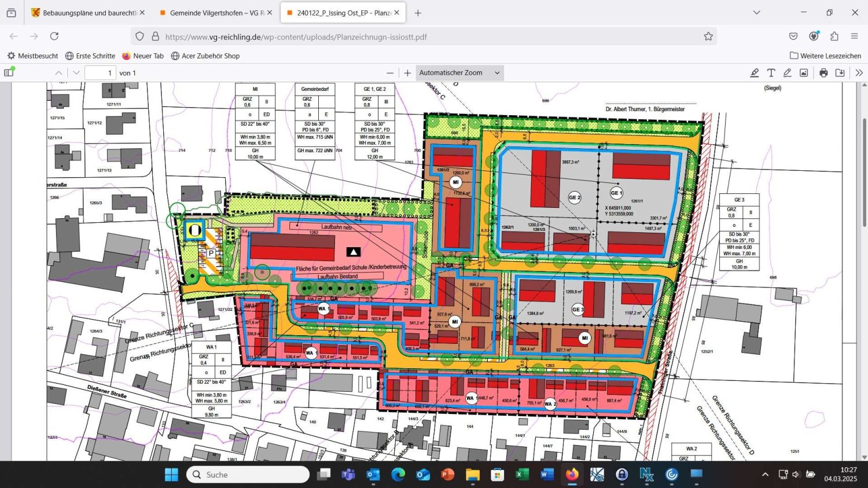Viewport: 868px width, 488px height.
Task: Open Acer Zubehör Shop bookmark
Action: click(x=205, y=56)
